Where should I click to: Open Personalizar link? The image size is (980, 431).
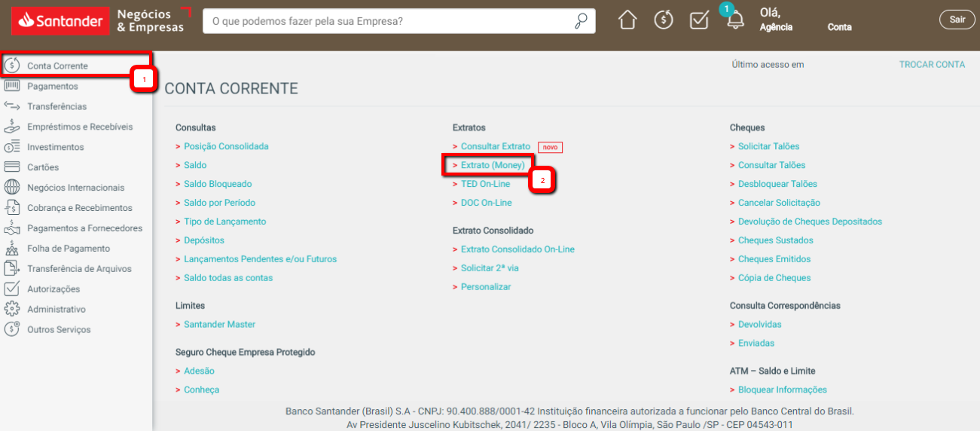point(486,287)
